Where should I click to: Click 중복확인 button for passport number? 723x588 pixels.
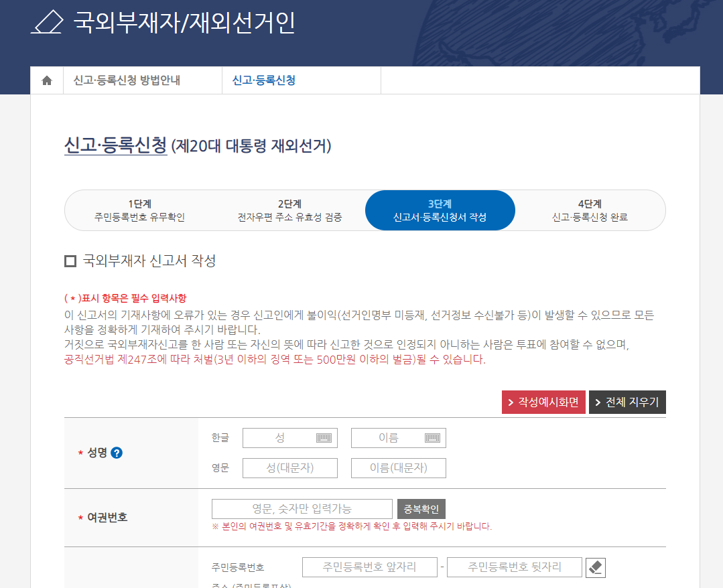[x=421, y=509]
